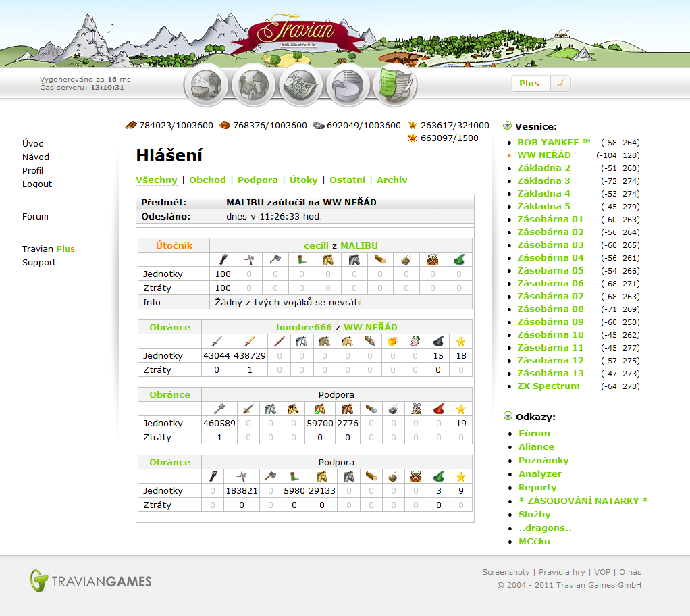Collapse the Vesnice village list

(508, 126)
